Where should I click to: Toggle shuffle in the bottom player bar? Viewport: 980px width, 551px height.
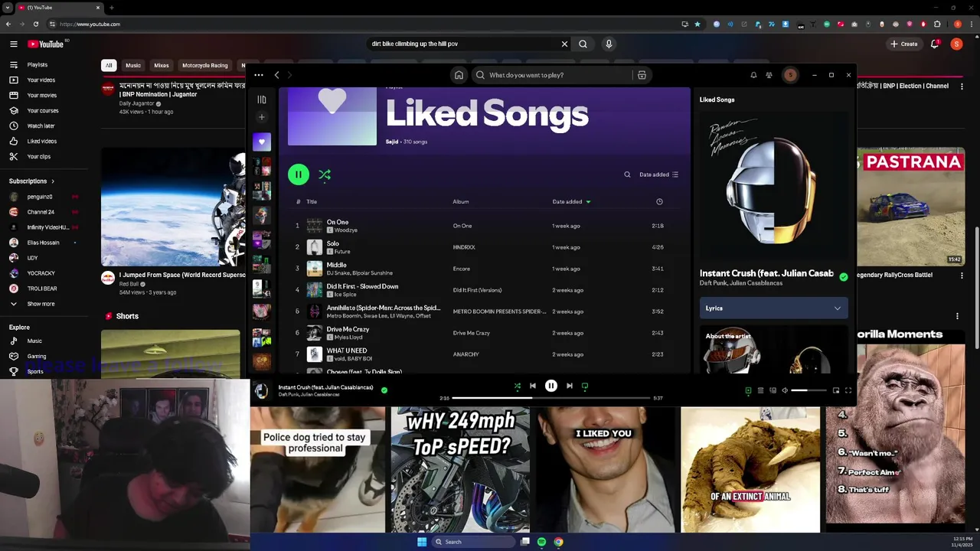coord(518,386)
